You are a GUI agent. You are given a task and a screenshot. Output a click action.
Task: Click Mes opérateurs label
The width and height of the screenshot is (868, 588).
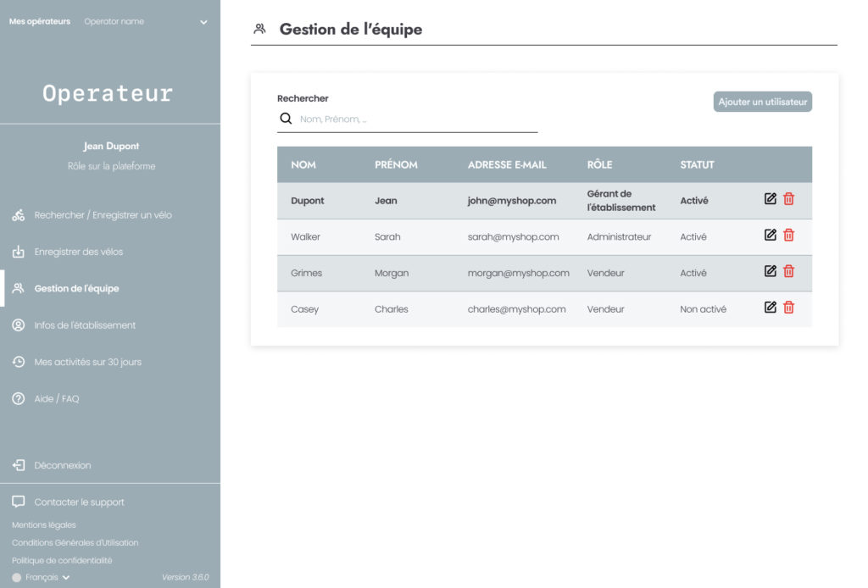pos(40,21)
